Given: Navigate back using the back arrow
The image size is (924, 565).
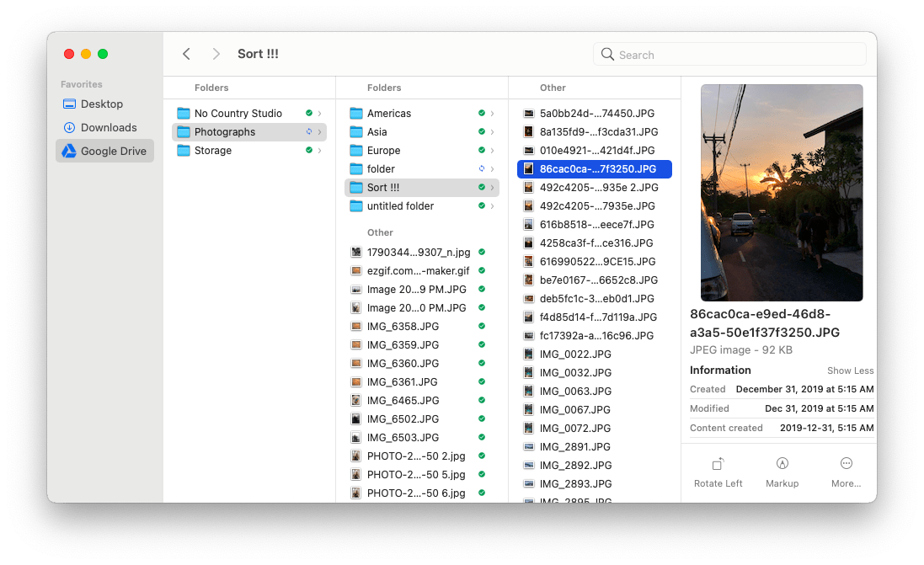Looking at the screenshot, I should point(186,53).
